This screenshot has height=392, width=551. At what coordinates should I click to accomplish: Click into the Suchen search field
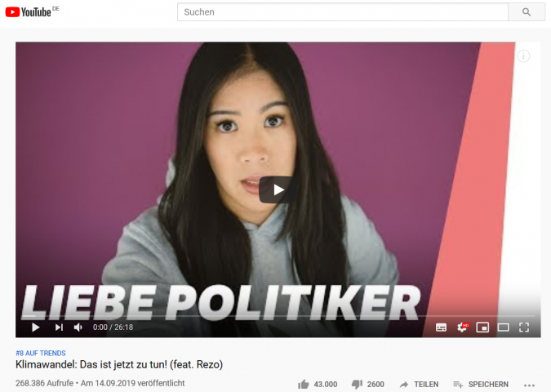pos(343,12)
